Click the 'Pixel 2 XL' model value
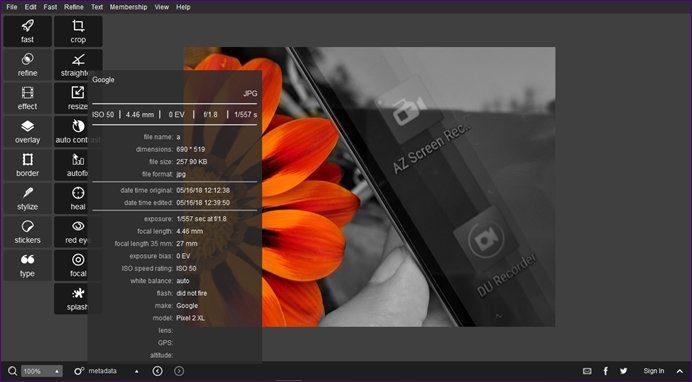Image resolution: width=692 pixels, height=382 pixels. [x=190, y=318]
